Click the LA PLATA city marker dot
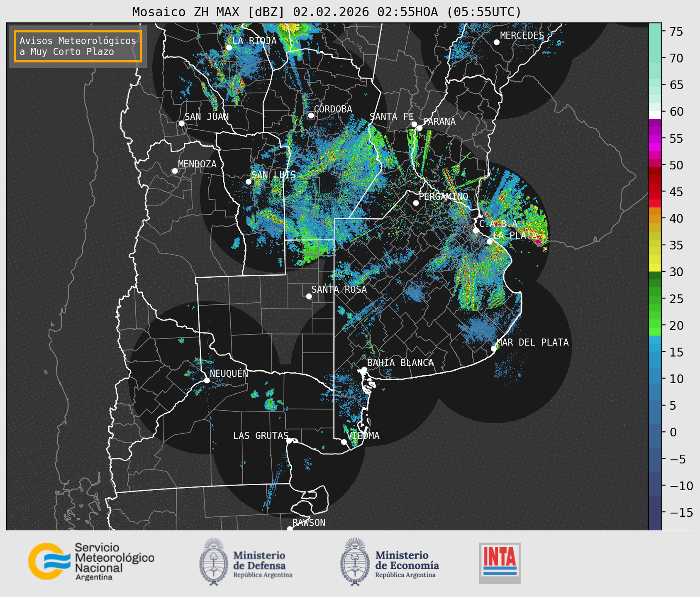700x597 pixels. 490,242
